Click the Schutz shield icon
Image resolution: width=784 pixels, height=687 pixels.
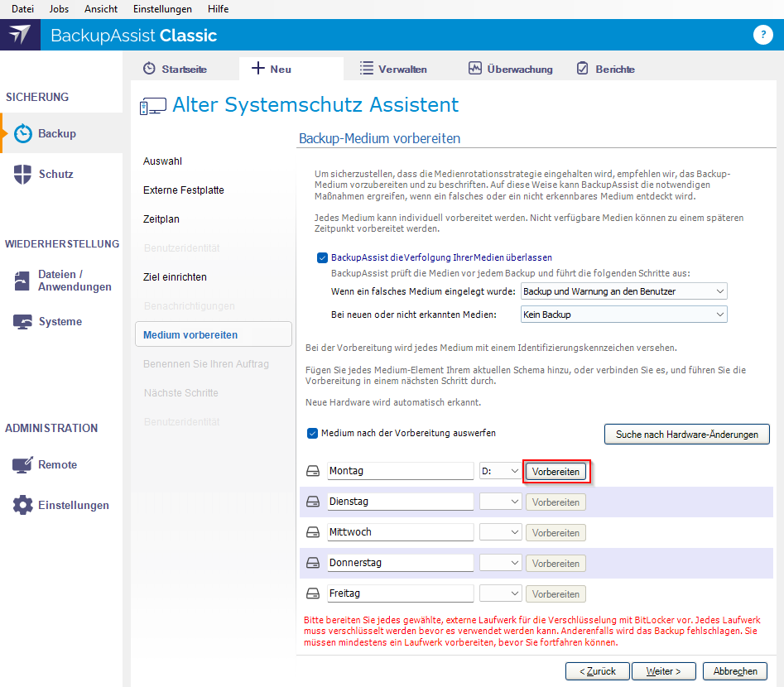click(x=22, y=174)
